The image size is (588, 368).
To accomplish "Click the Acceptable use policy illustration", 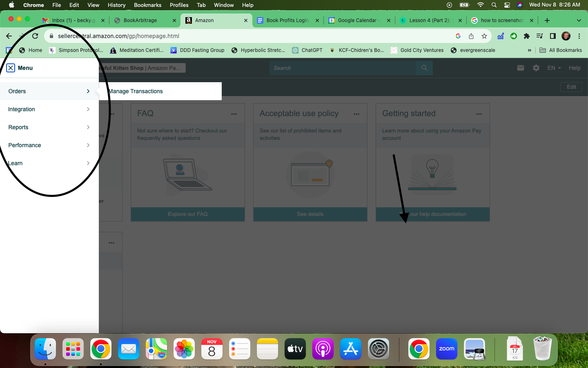I will pos(310,175).
